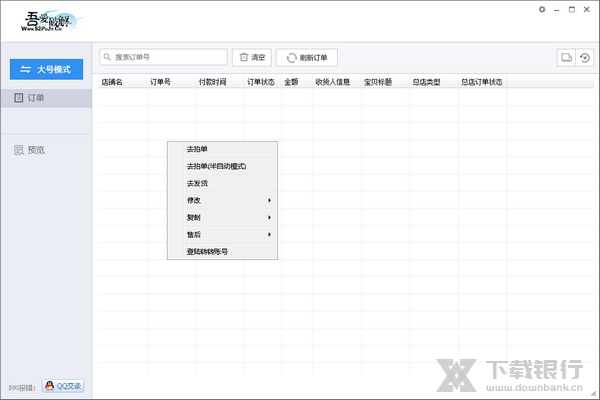This screenshot has width=600, height=400.
Task: Minimize the application window
Action: pos(557,10)
